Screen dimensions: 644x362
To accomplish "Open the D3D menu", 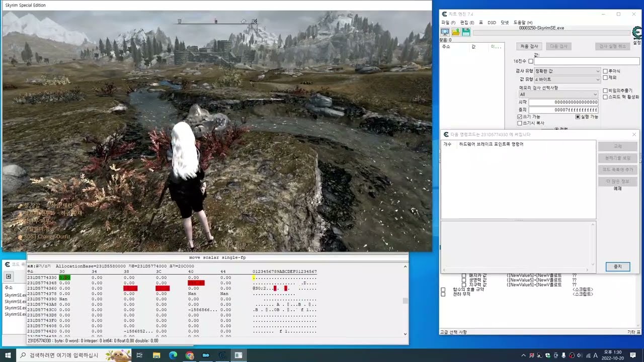I will click(x=492, y=23).
